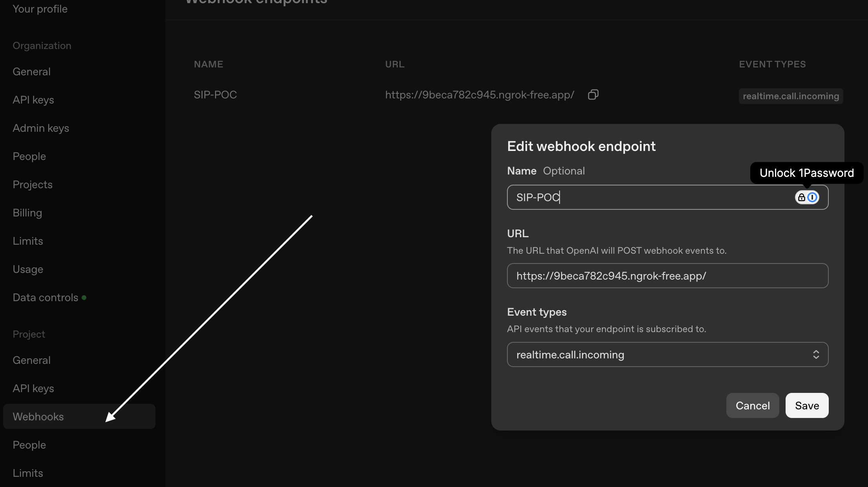
Task: Expand the realtime.call.incoming event type tag
Action: (x=790, y=96)
